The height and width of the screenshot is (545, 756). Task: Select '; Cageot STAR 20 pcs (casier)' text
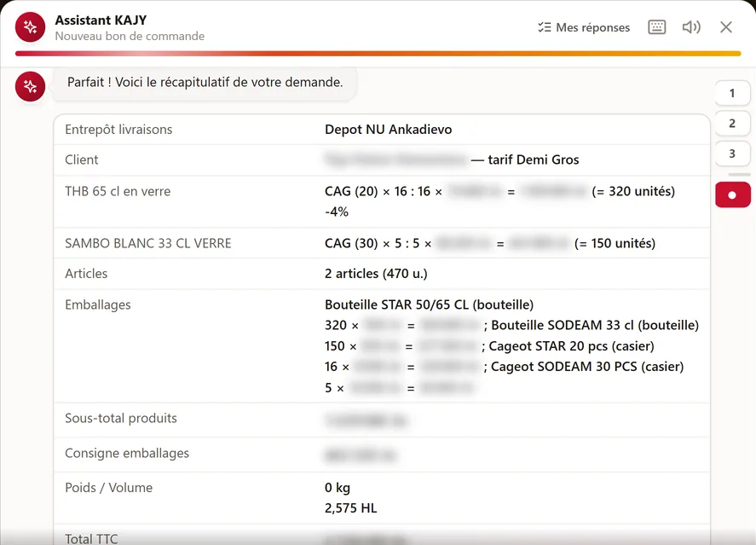coord(568,346)
